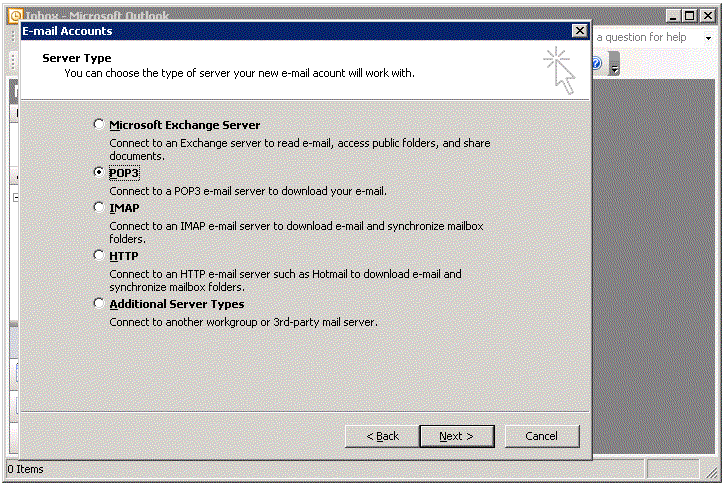Select the Microsoft Exchange Server radio button
Viewport: 724px width, 485px height.
tap(98, 124)
